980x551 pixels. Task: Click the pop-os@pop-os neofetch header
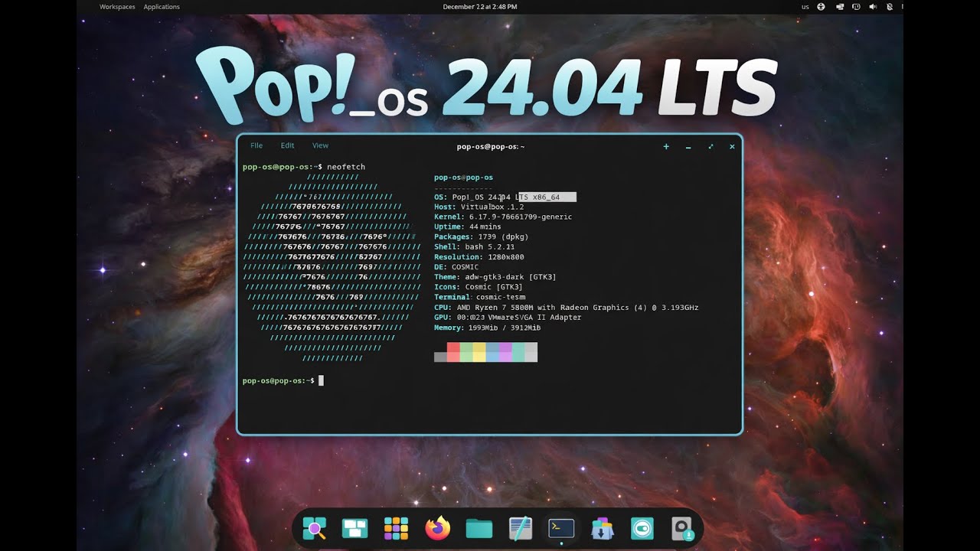(x=464, y=178)
